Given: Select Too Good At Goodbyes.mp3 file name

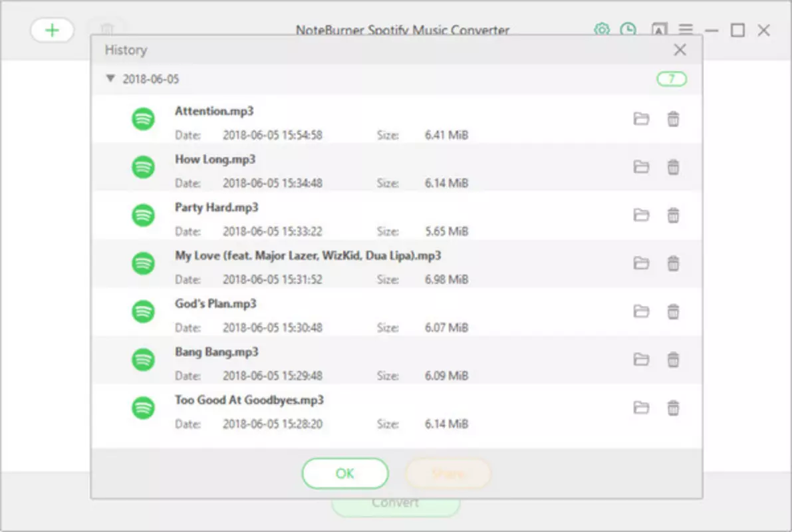Looking at the screenshot, I should click(x=249, y=400).
